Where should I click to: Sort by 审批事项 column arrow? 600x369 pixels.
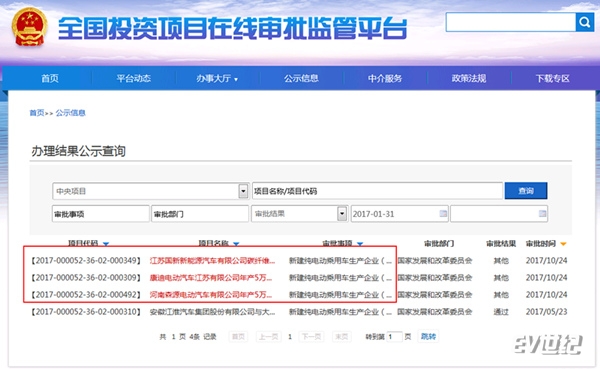pos(360,244)
